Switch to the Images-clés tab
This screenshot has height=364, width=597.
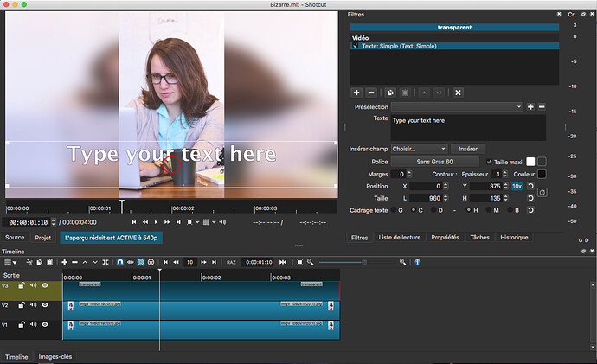[55, 357]
